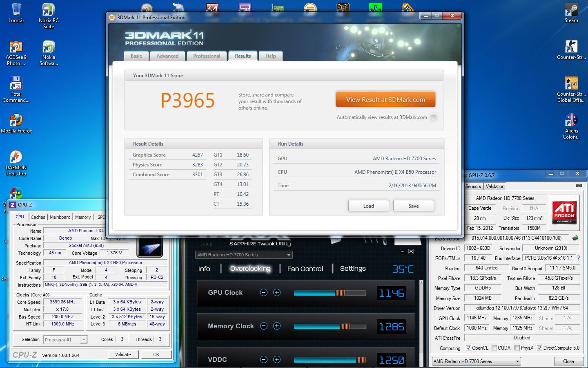The width and height of the screenshot is (588, 368).
Task: Open ACDSee 9 Photo desktop shortcut
Action: 16,53
